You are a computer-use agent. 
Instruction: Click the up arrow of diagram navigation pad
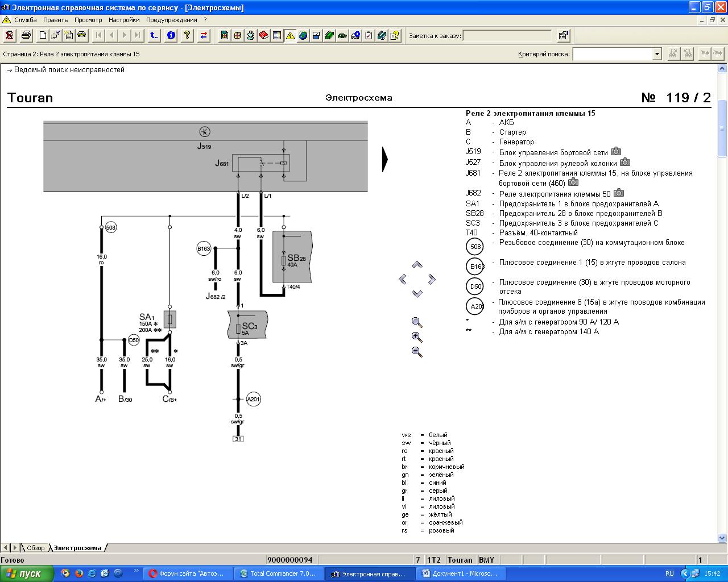tap(417, 265)
